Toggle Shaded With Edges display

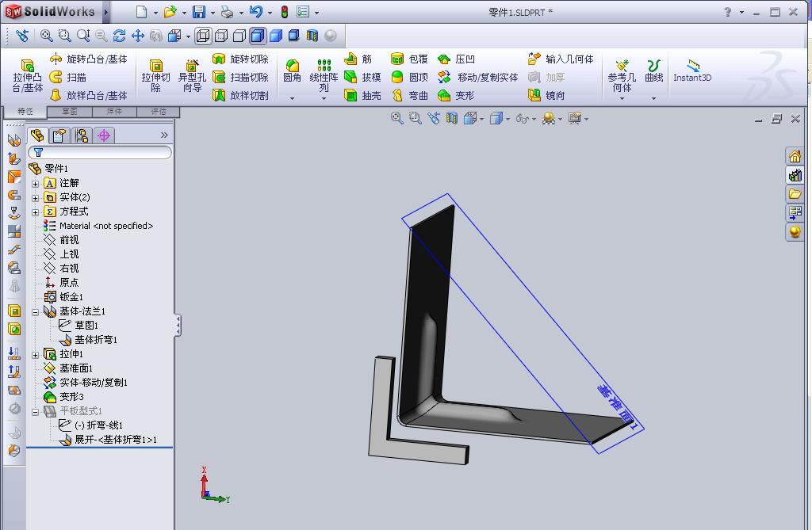click(258, 35)
